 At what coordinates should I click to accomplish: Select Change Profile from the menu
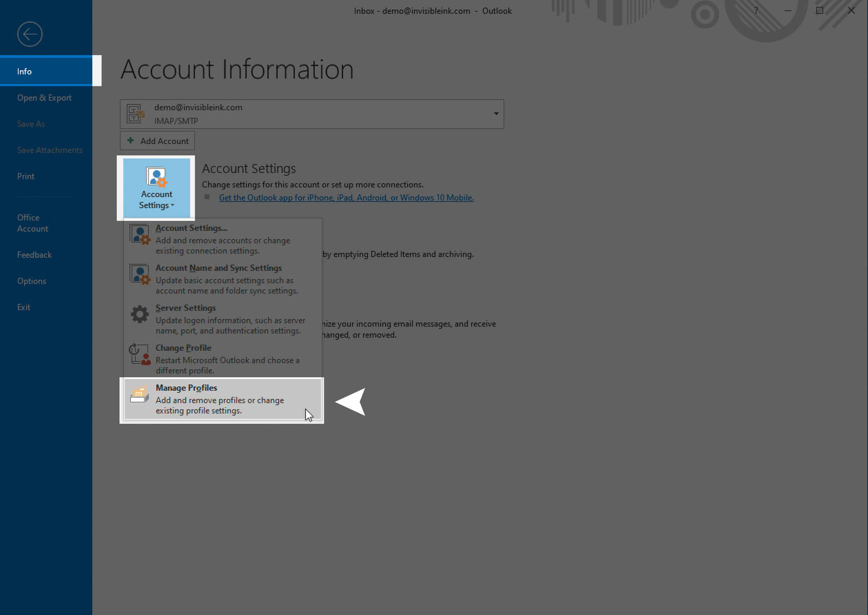point(223,359)
